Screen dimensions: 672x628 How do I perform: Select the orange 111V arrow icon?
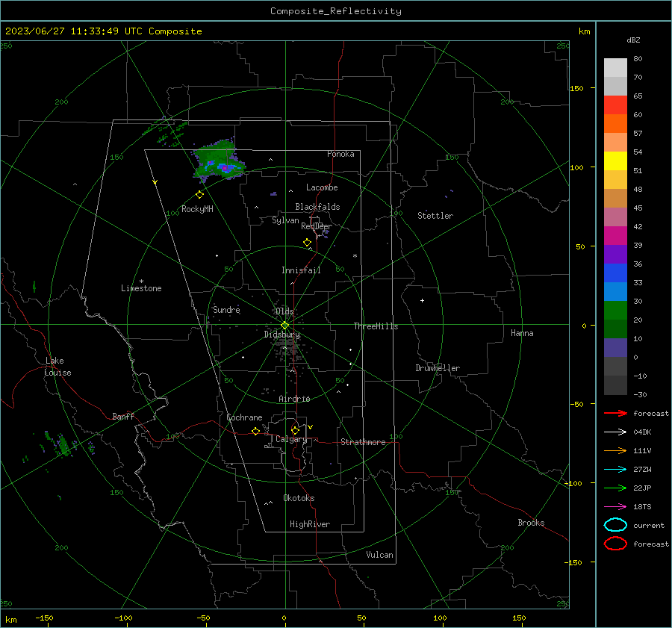[615, 450]
